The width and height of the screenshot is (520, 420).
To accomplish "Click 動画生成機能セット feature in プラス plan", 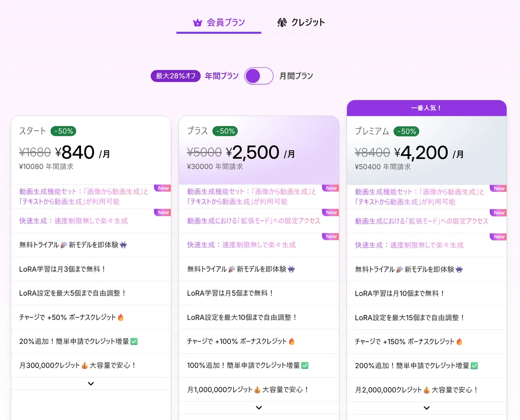I will coord(252,197).
